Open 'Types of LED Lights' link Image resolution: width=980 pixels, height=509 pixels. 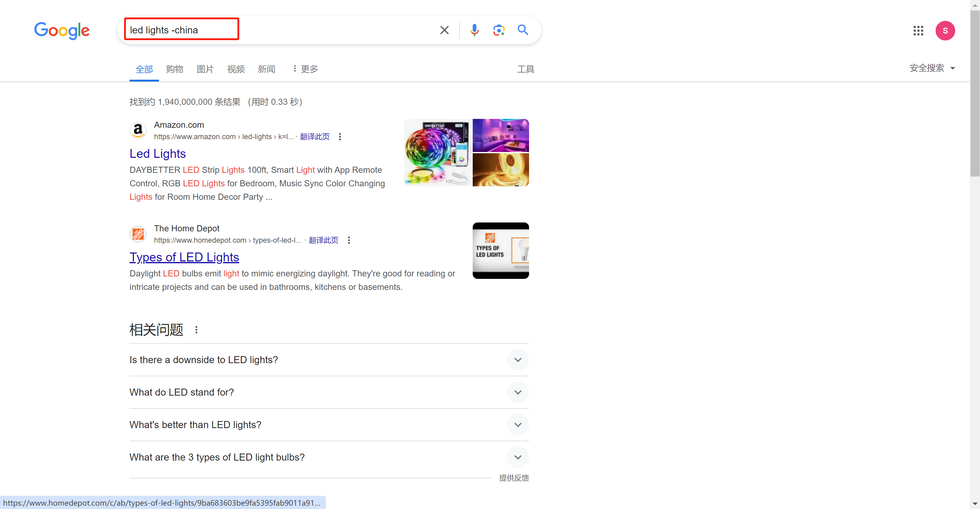click(184, 257)
